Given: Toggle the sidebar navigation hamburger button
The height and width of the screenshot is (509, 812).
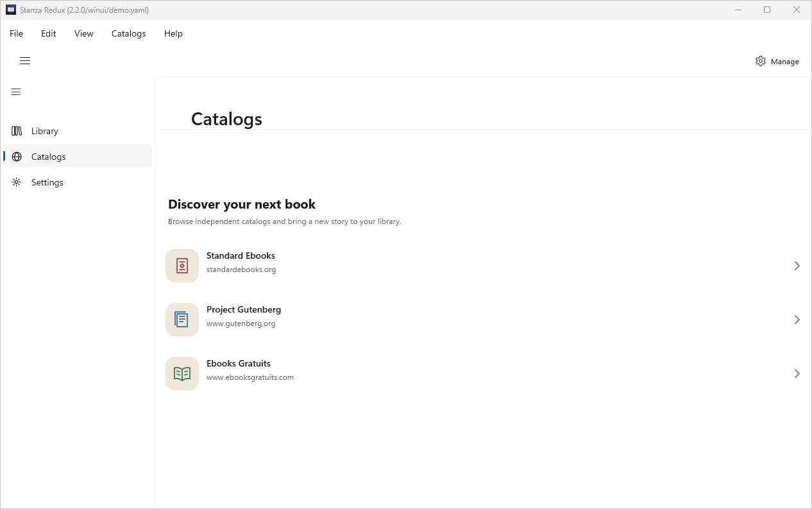Looking at the screenshot, I should (x=17, y=92).
